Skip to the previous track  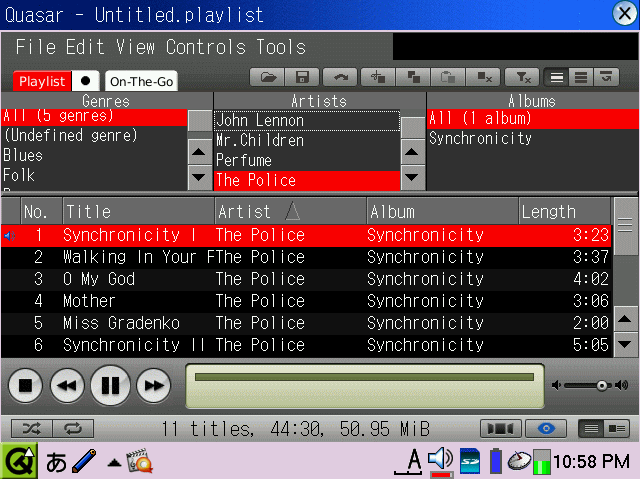[67, 386]
